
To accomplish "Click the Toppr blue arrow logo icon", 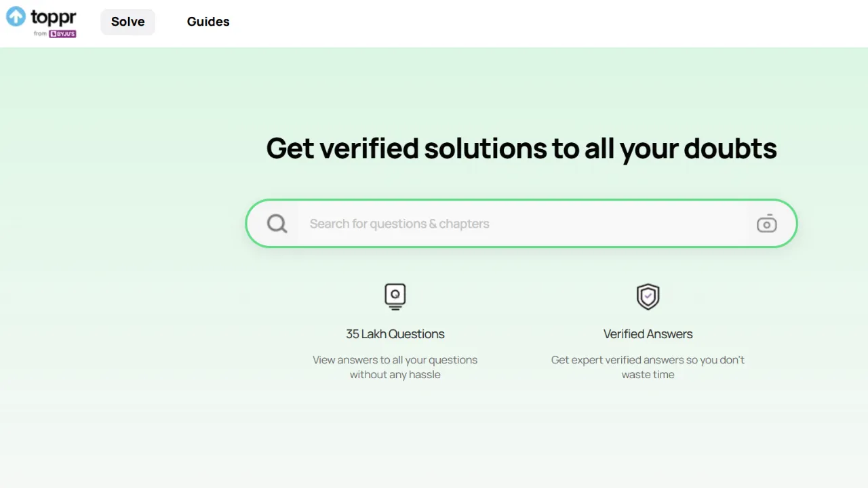I will click(16, 16).
